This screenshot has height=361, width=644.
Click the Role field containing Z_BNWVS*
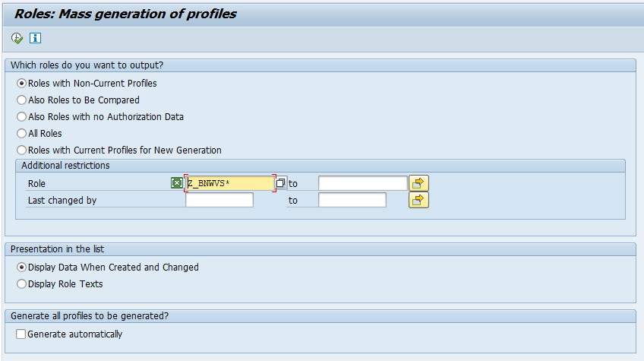[229, 183]
